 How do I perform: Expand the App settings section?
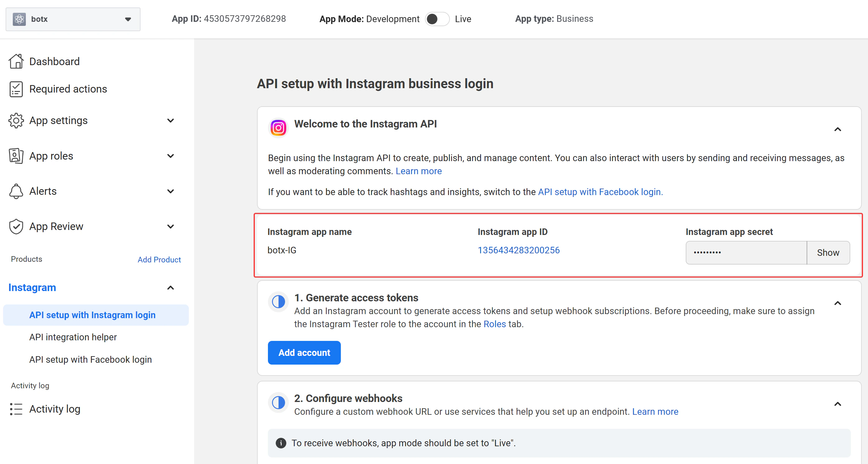170,121
